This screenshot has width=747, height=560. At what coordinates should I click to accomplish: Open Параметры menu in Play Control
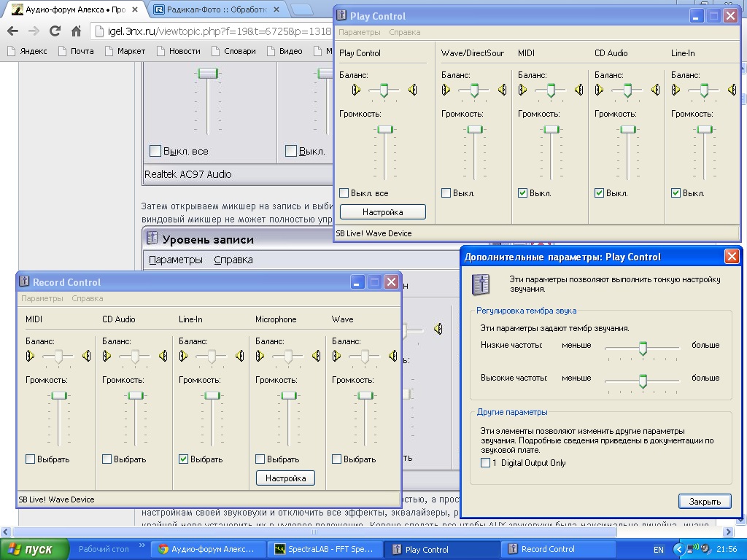click(359, 32)
